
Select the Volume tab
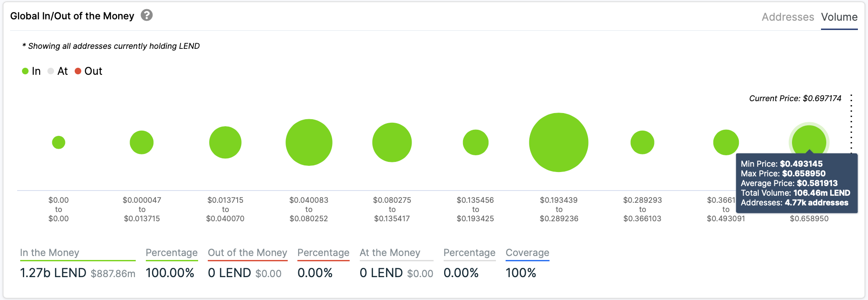click(839, 17)
